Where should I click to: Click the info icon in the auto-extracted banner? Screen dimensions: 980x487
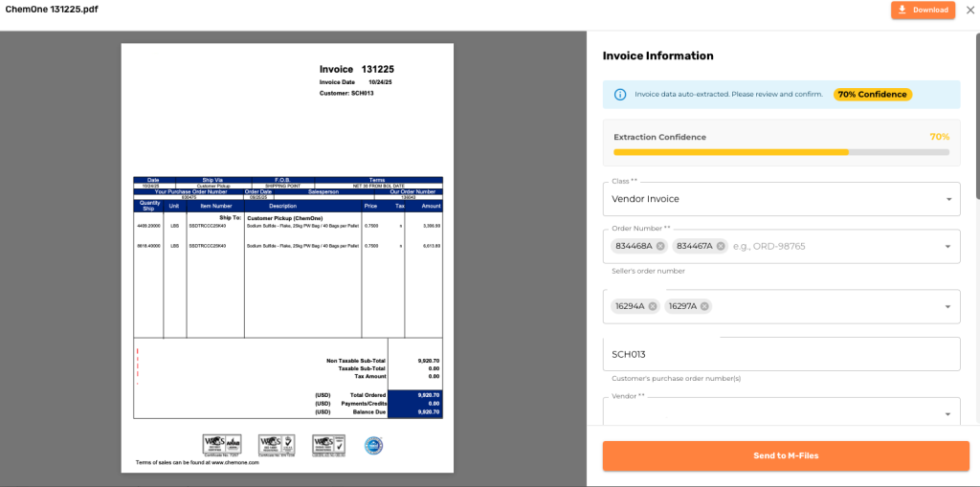coord(620,95)
